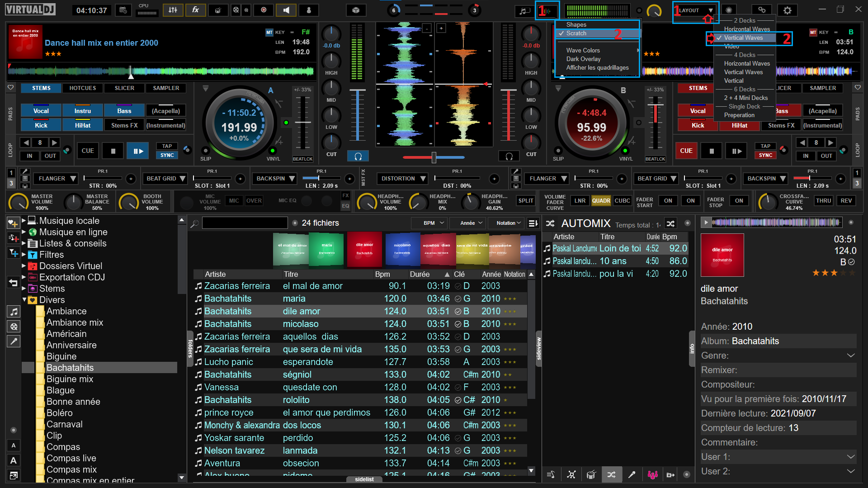868x488 pixels.
Task: Select the Scratch waveform menu option
Action: tap(597, 33)
